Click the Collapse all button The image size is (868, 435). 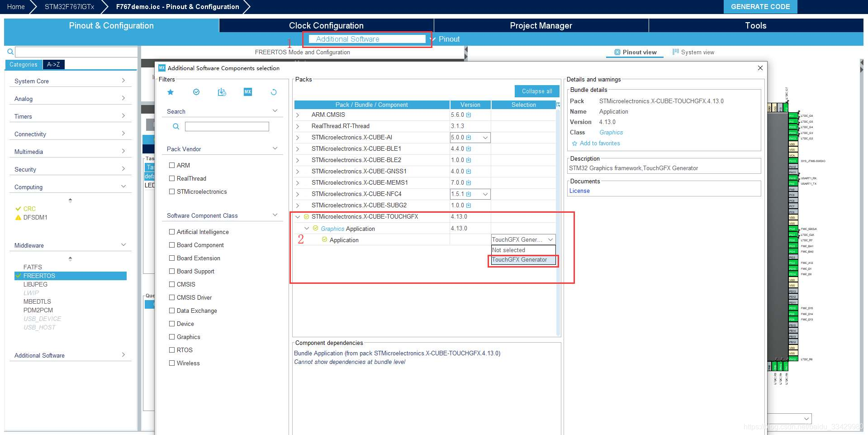pyautogui.click(x=537, y=91)
